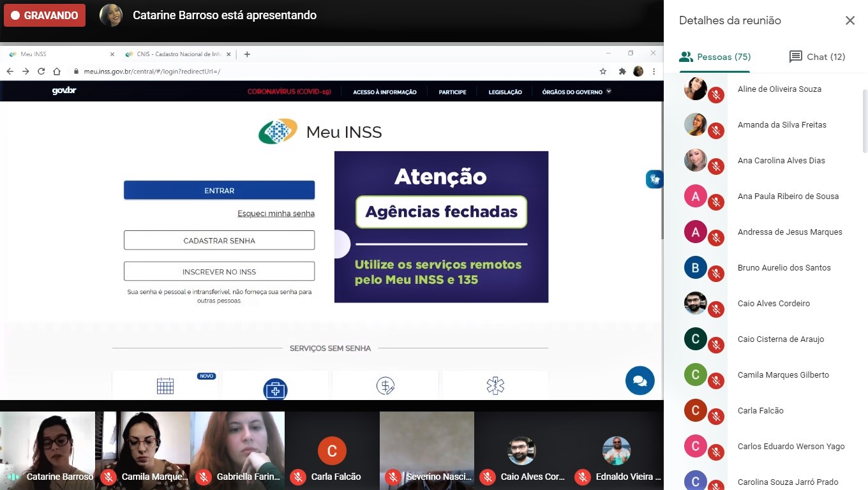Open CORONAVÍRUS (COVID-19) link
The height and width of the screenshot is (490, 868).
click(x=289, y=92)
